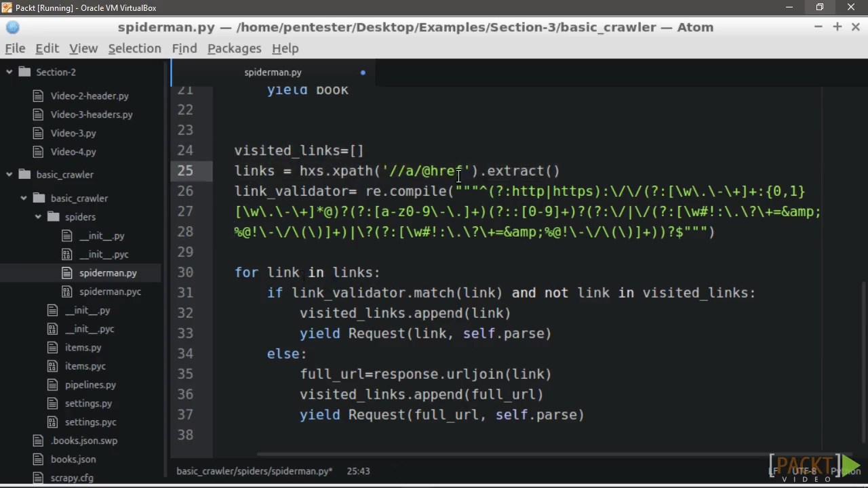Open the Help menu
Screen dimensions: 868x488
point(285,48)
